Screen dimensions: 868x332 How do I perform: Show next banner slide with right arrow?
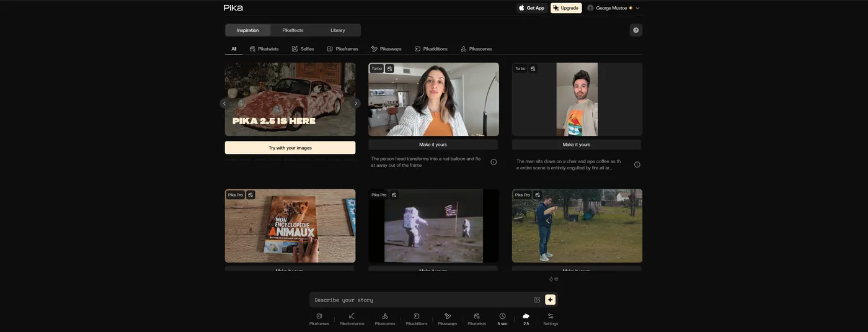tap(356, 104)
